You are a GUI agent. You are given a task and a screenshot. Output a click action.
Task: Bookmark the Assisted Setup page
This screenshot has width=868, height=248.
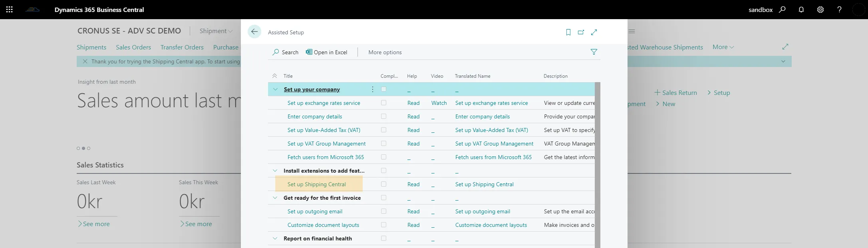568,32
